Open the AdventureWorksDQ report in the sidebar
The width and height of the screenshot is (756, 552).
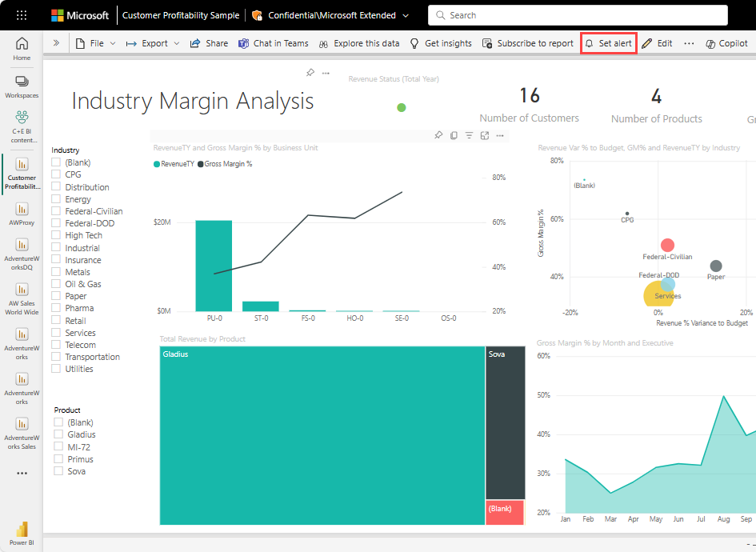(x=22, y=254)
